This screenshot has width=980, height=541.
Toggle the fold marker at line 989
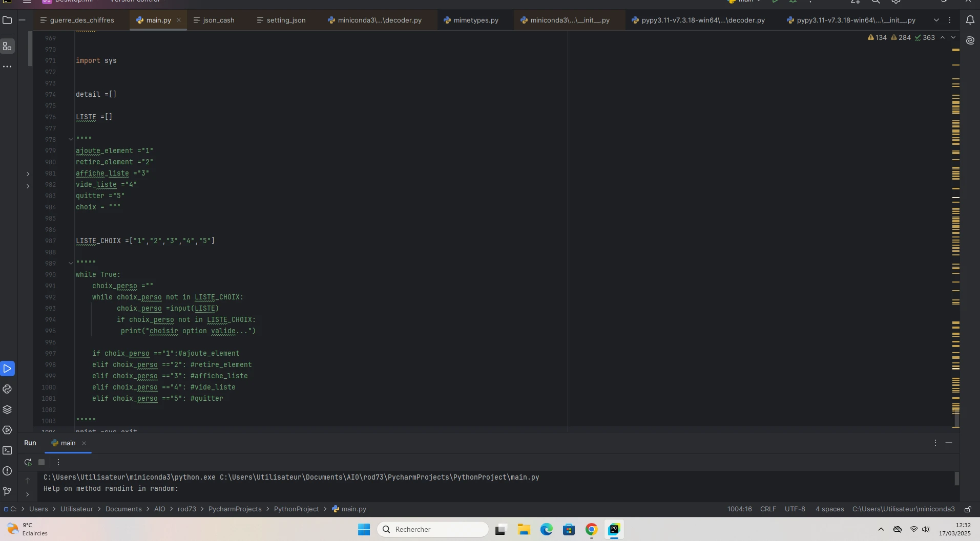tap(71, 263)
